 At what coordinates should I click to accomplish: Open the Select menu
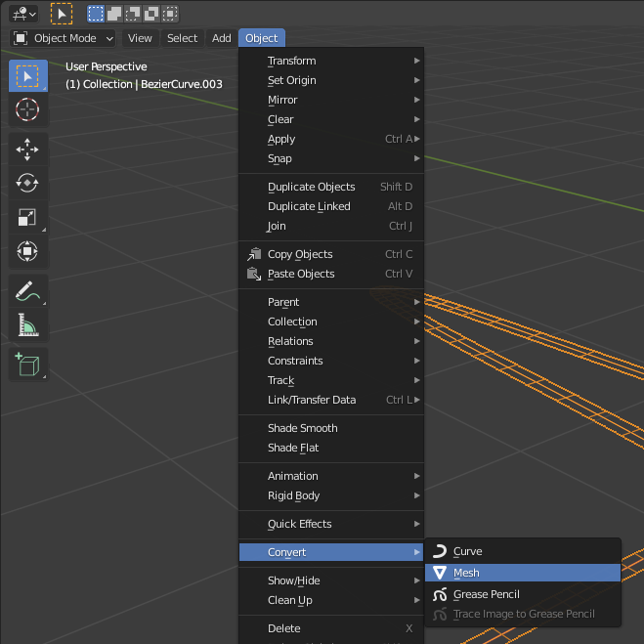click(x=182, y=38)
